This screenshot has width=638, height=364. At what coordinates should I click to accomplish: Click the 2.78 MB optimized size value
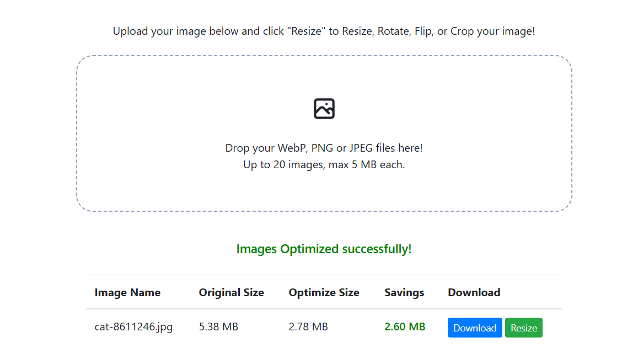[308, 327]
